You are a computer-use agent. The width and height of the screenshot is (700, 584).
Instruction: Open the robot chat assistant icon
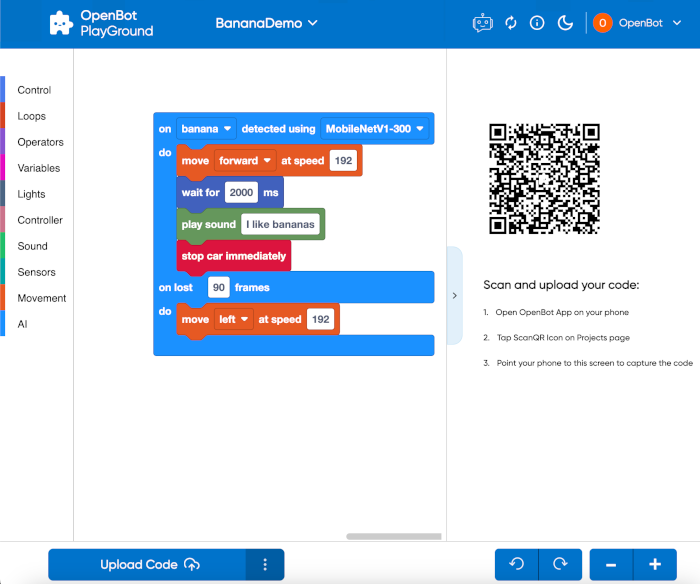coord(483,23)
